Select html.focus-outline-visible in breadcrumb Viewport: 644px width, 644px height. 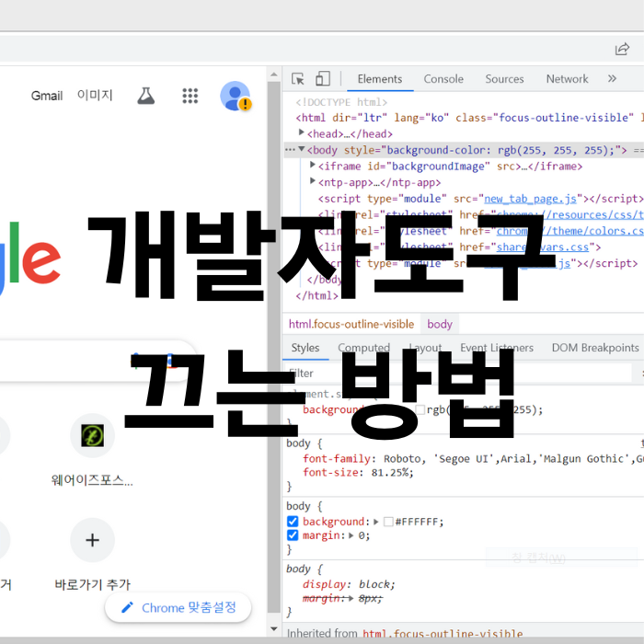pyautogui.click(x=351, y=325)
